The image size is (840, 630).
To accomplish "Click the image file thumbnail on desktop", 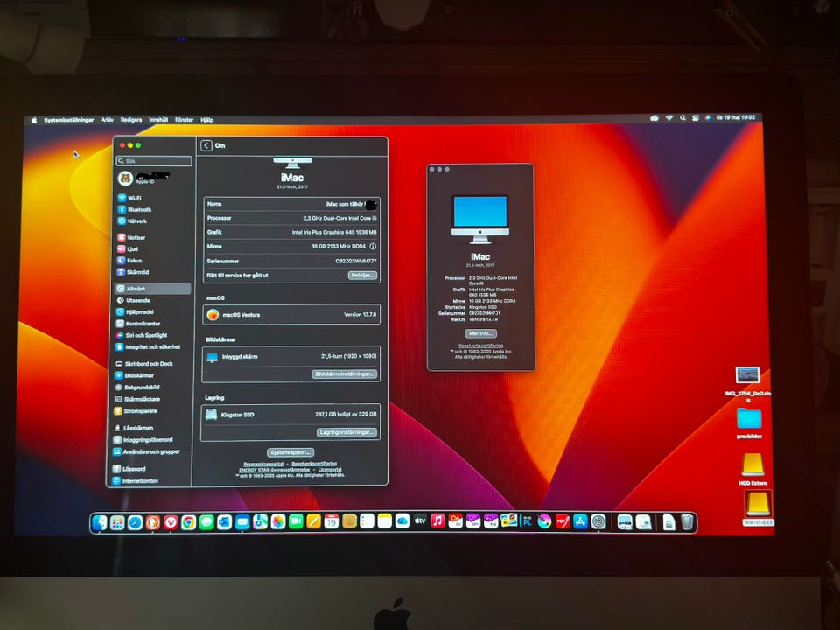I will click(x=747, y=375).
